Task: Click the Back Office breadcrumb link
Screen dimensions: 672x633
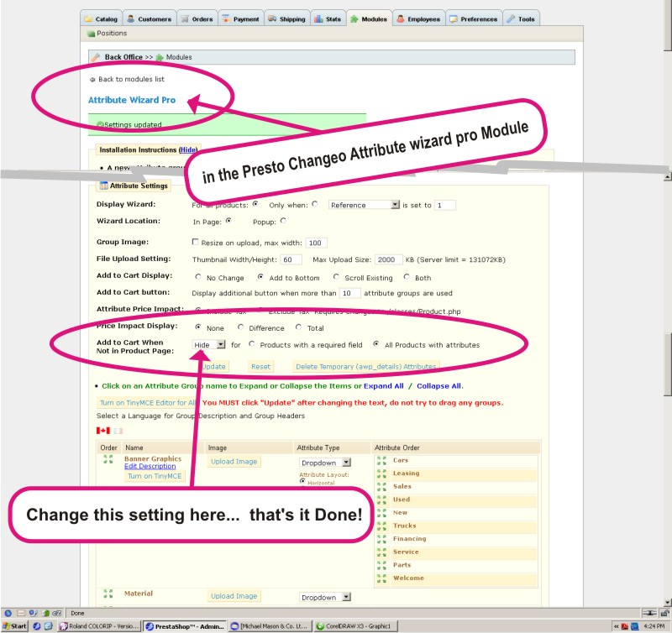Action: pos(123,57)
